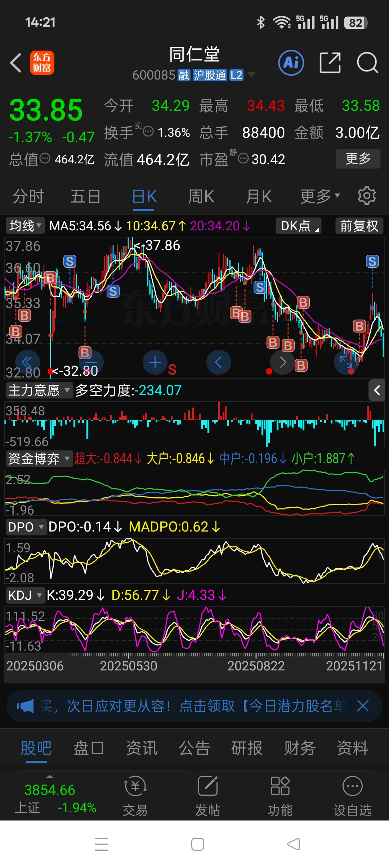Open the search magnifier icon

367,63
